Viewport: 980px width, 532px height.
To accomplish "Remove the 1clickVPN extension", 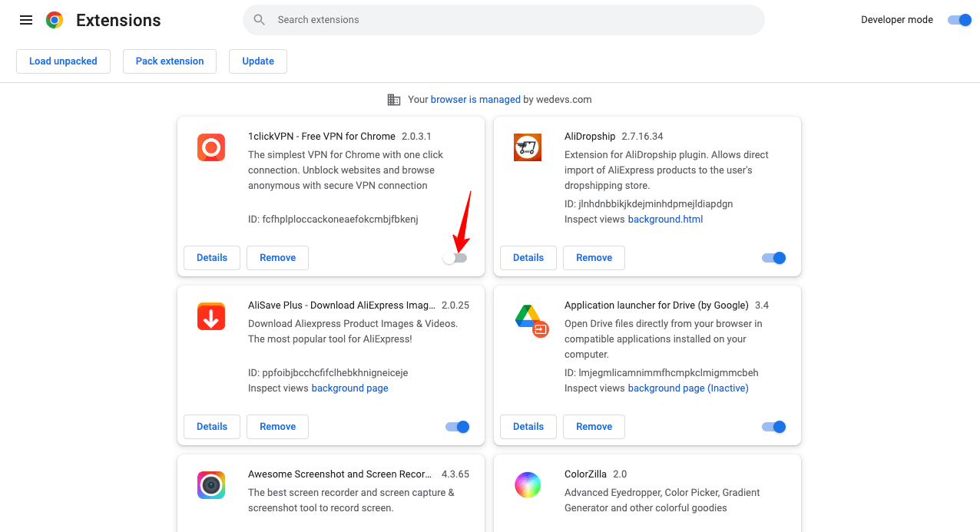I will (x=277, y=258).
